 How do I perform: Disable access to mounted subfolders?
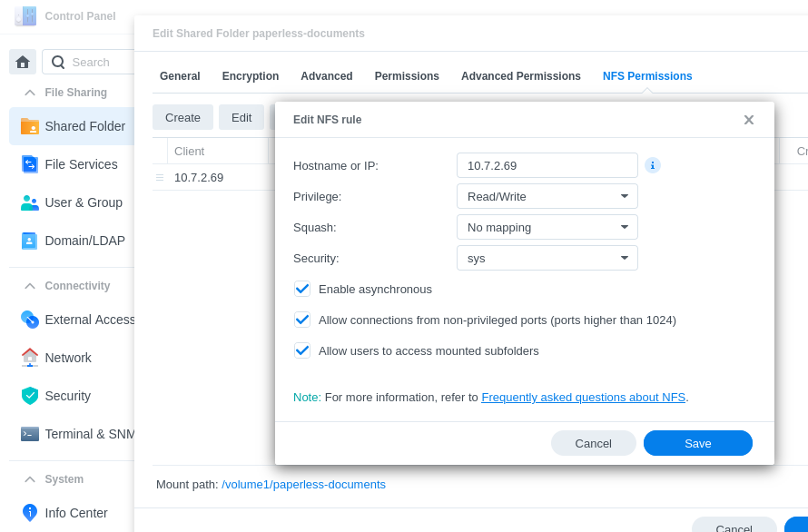click(x=301, y=350)
